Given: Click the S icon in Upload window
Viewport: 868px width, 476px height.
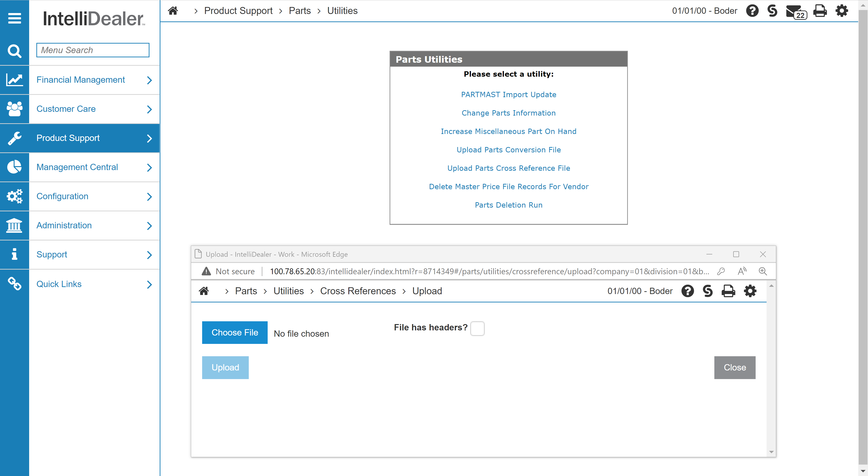Looking at the screenshot, I should click(708, 291).
